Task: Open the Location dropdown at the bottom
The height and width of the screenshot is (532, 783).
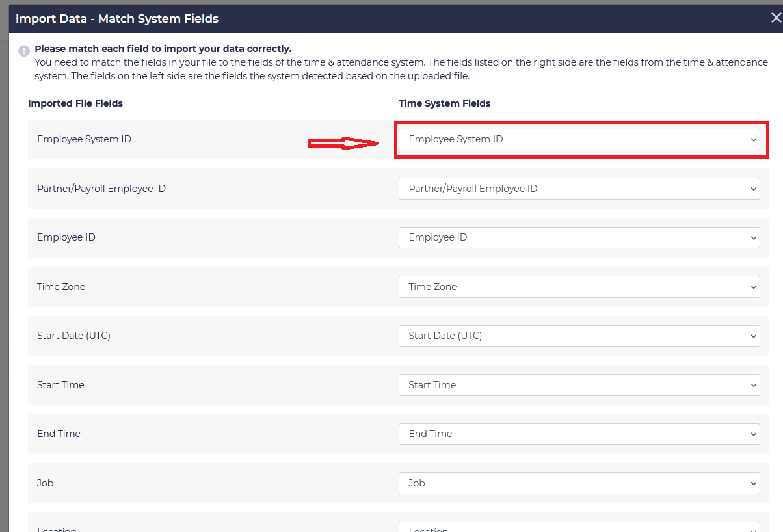Action: click(579, 528)
